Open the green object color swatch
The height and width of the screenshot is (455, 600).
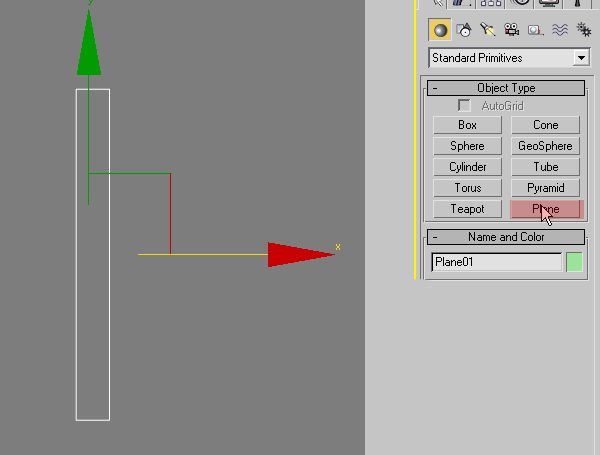tap(574, 262)
